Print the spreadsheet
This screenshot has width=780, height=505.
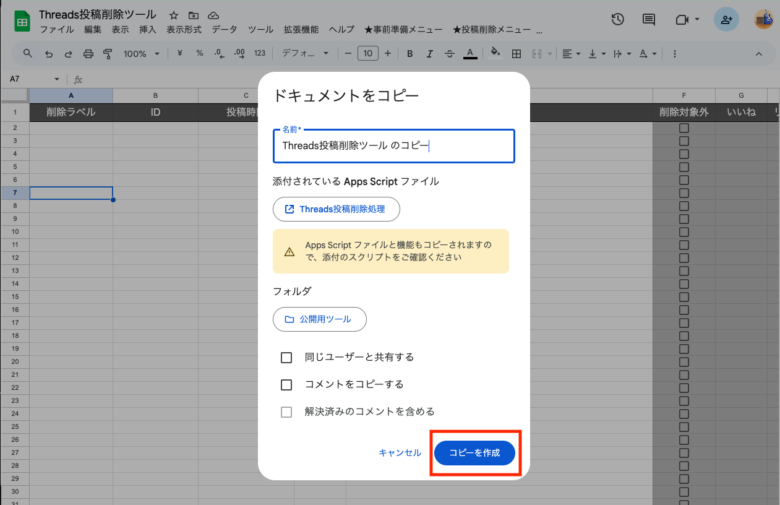[88, 54]
